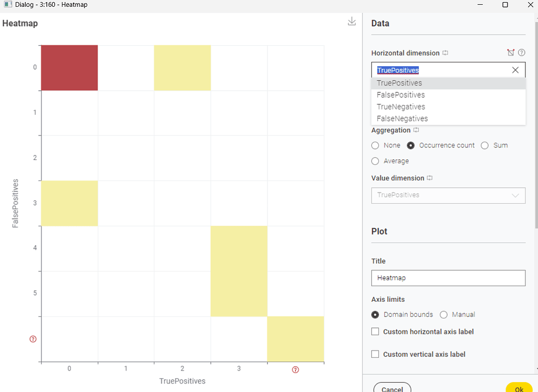Click the parameterize icon beside Aggregation

416,130
